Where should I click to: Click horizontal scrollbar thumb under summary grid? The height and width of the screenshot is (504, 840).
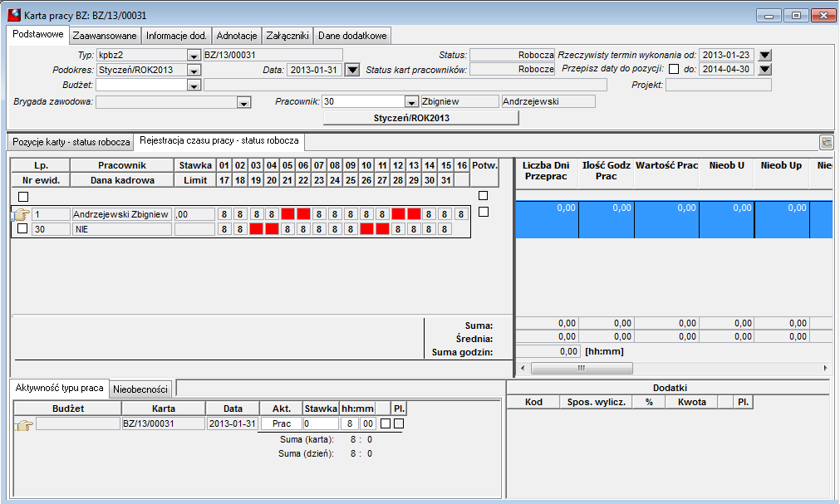(x=582, y=368)
